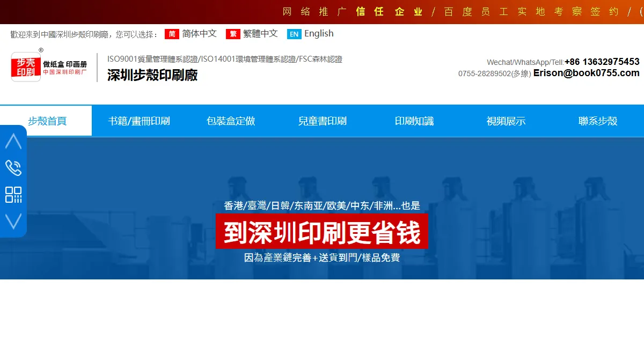Click the 做纸盒 印画册 logo slogan
Screen dimensions: 644x362
(x=65, y=63)
